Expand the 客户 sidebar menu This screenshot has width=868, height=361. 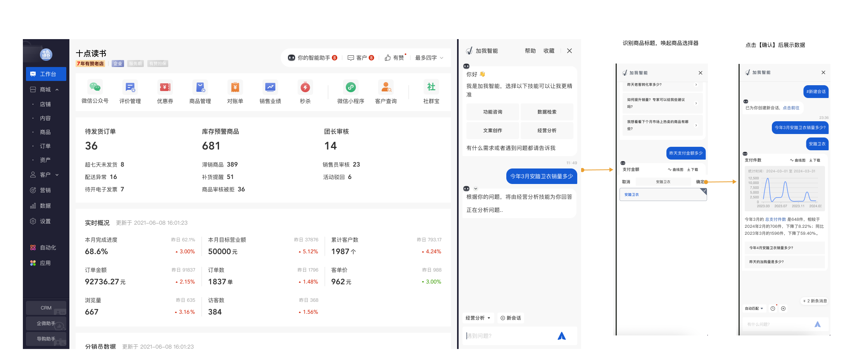point(45,175)
